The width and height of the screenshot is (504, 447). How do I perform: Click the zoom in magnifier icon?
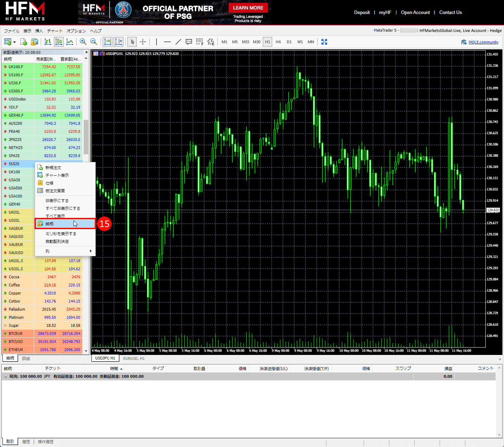tap(83, 42)
